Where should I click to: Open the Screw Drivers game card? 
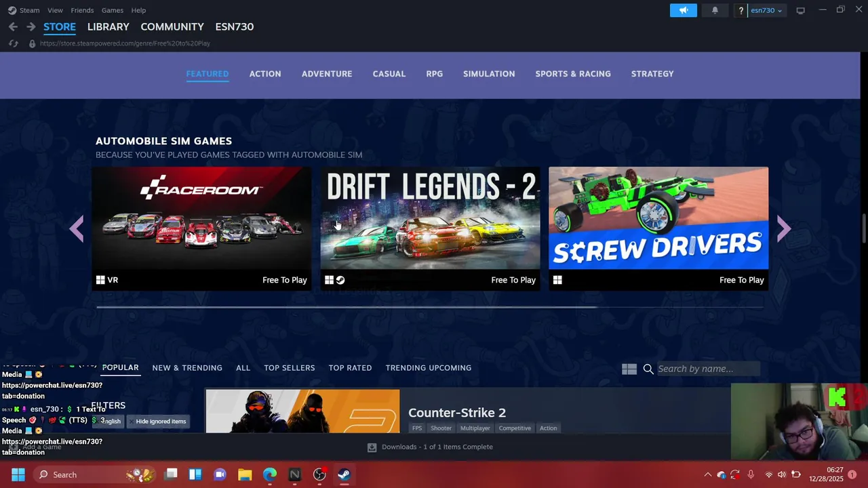click(x=658, y=228)
